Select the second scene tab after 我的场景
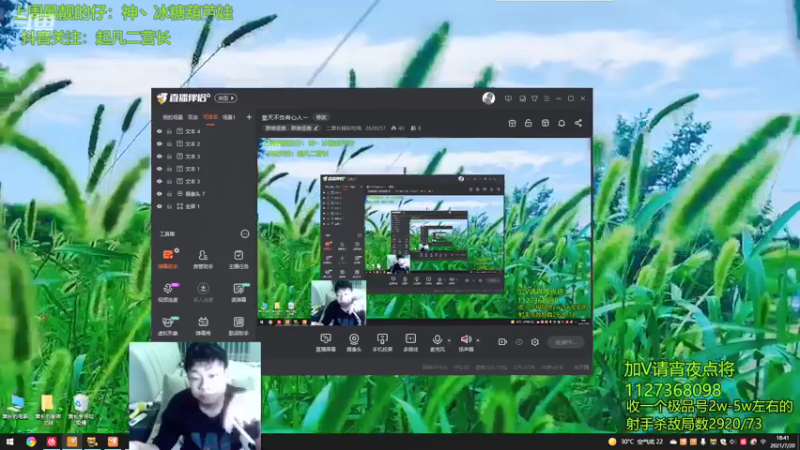The image size is (800, 450). (x=193, y=117)
